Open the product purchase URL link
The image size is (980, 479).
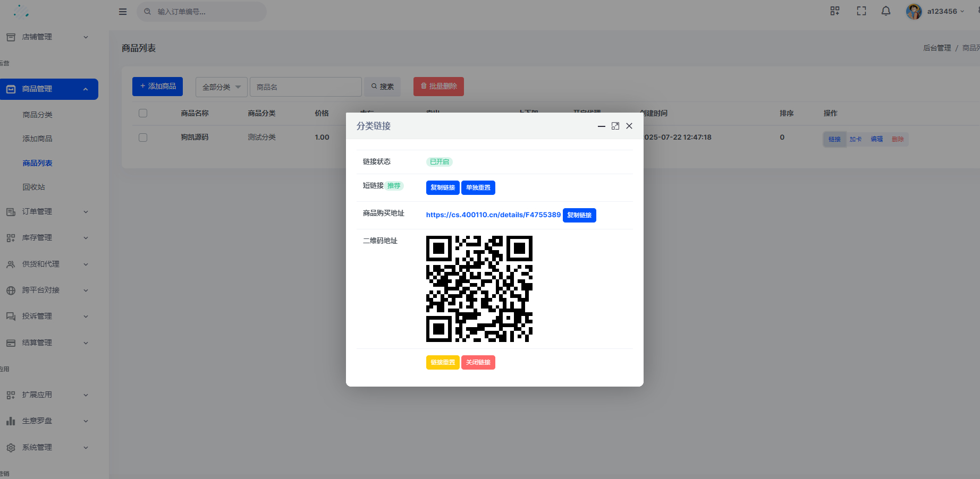point(493,215)
